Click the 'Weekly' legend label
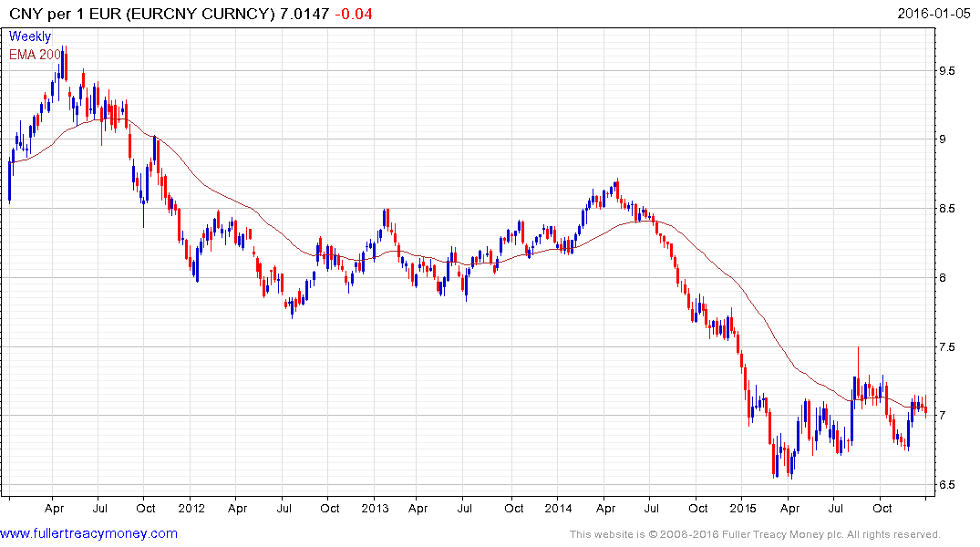 [30, 36]
